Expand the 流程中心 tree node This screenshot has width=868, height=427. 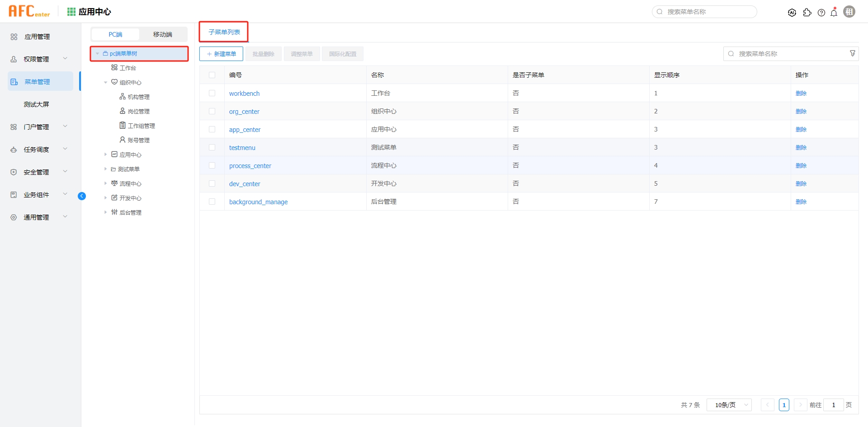pyautogui.click(x=106, y=183)
